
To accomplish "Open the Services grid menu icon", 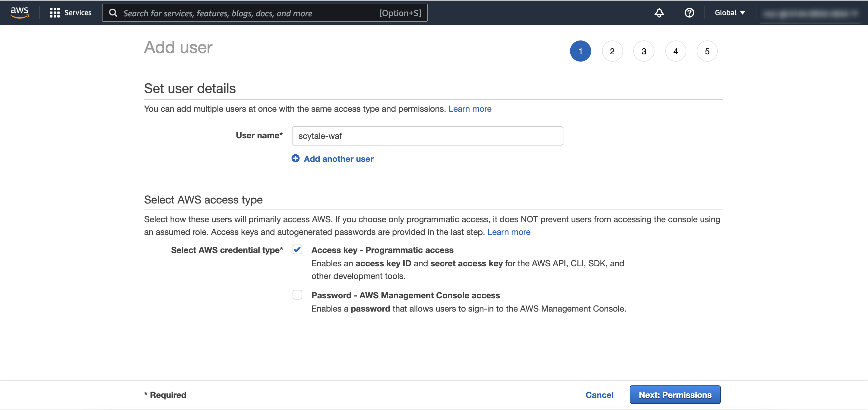I will [55, 13].
